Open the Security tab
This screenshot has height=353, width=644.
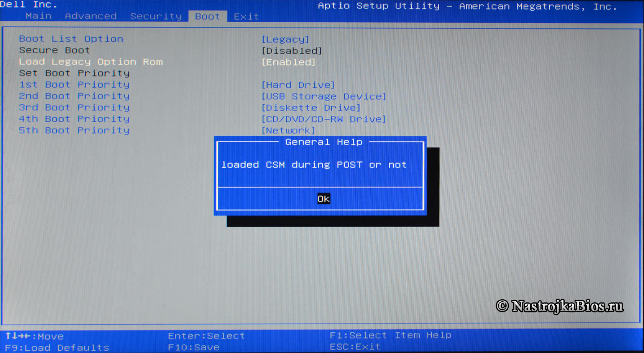pos(156,16)
